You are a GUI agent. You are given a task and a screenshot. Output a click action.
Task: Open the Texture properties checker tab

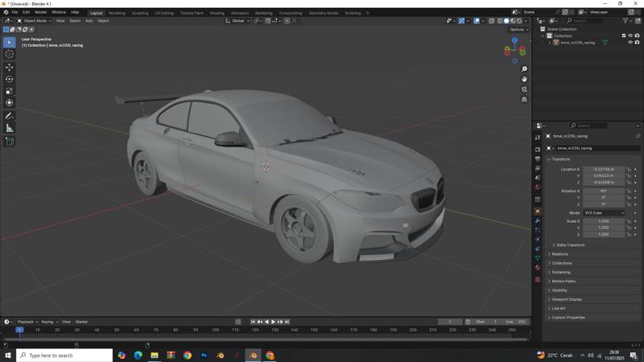click(538, 279)
